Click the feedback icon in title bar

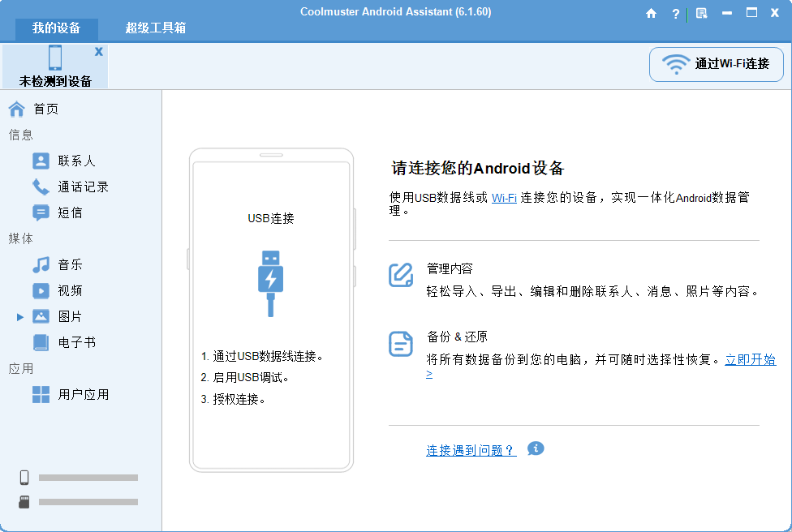pyautogui.click(x=701, y=13)
